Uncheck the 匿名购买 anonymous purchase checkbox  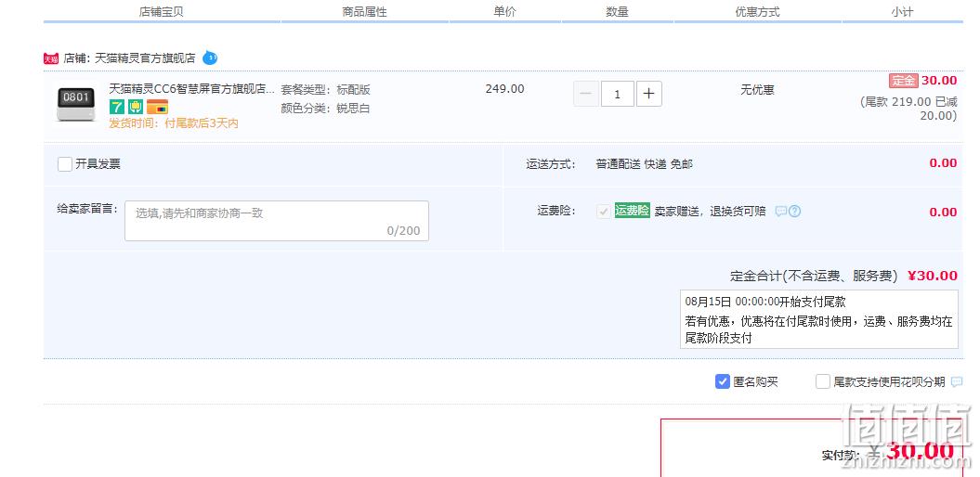(x=723, y=381)
